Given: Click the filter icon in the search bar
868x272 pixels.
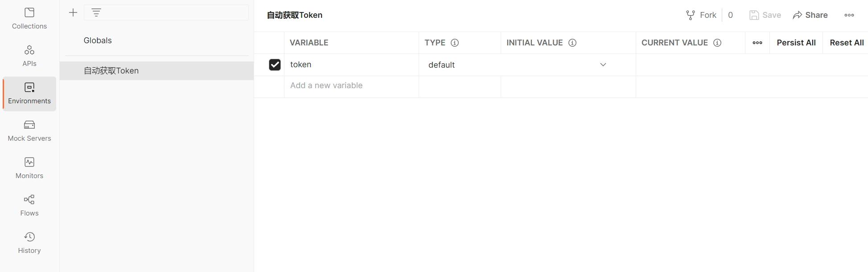Looking at the screenshot, I should [96, 12].
